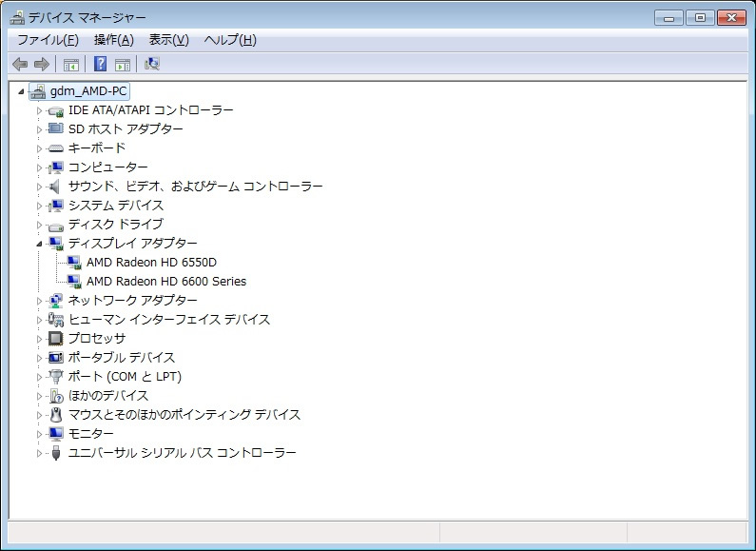Select ヒューマン インターフェイス デバイス label
Image resolution: width=756 pixels, height=551 pixels.
pyautogui.click(x=169, y=320)
